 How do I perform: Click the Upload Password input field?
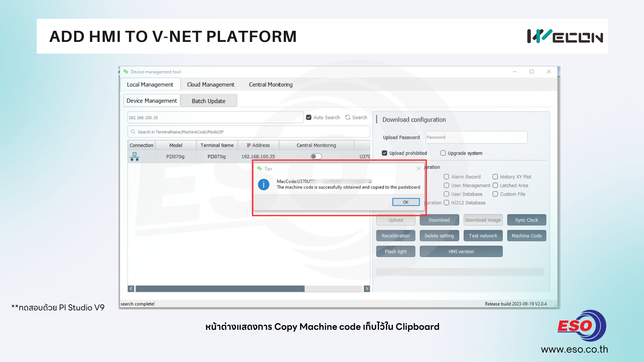tap(476, 137)
